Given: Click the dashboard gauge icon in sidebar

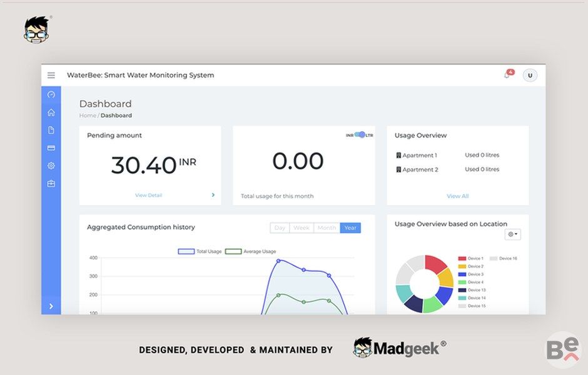Looking at the screenshot, I should [x=51, y=94].
